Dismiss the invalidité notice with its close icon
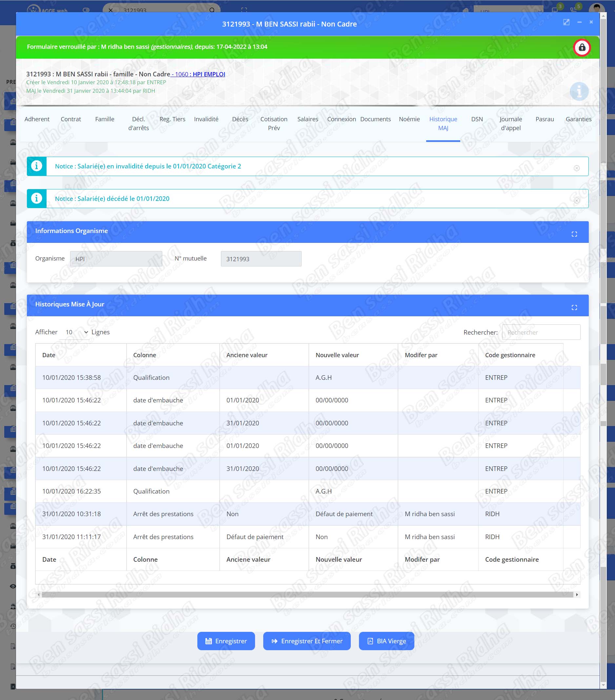615x700 pixels. pyautogui.click(x=576, y=168)
